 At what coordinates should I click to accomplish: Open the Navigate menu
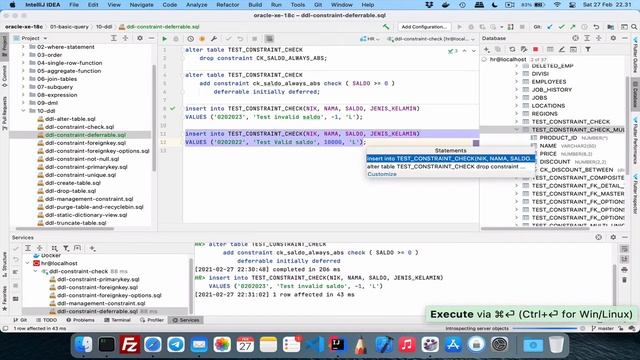[x=141, y=5]
